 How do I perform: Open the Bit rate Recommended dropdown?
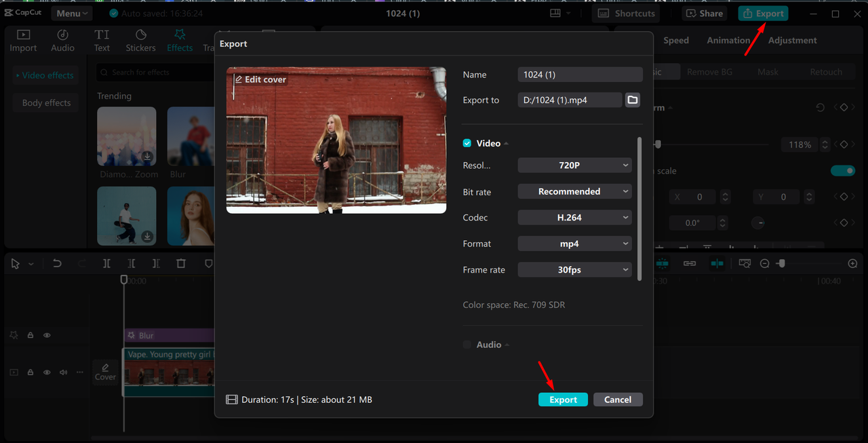574,191
